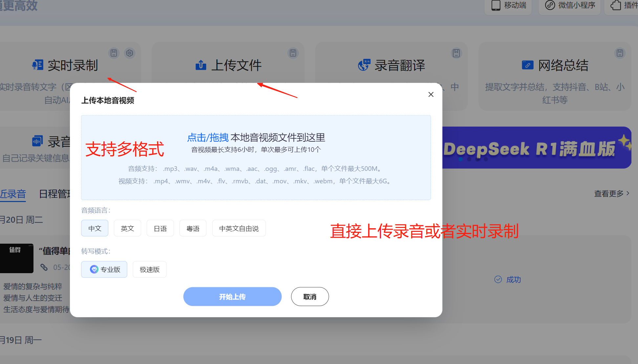Click the bookmark icon on 网络总结 card

[620, 53]
